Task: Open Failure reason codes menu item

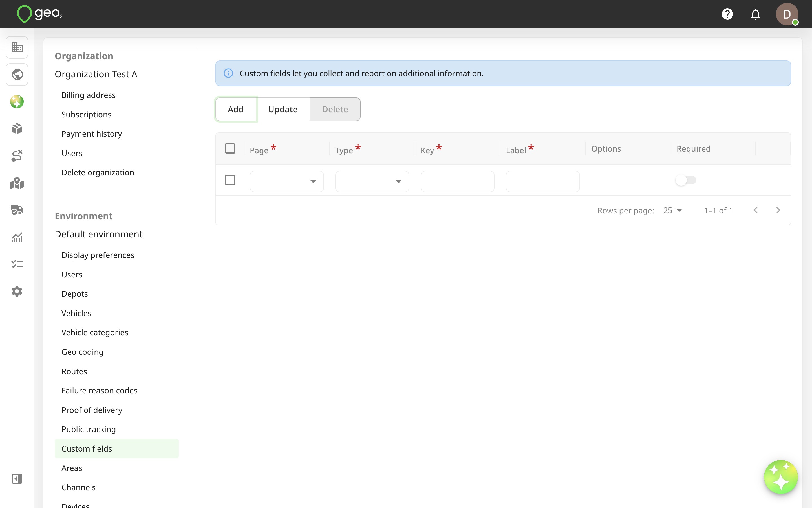Action: [x=99, y=390]
